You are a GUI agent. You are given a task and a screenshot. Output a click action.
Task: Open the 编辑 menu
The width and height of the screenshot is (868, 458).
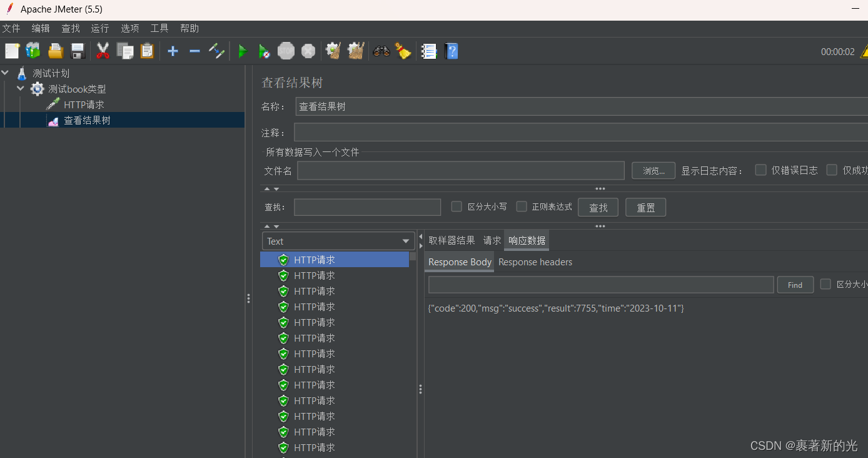pyautogui.click(x=41, y=28)
